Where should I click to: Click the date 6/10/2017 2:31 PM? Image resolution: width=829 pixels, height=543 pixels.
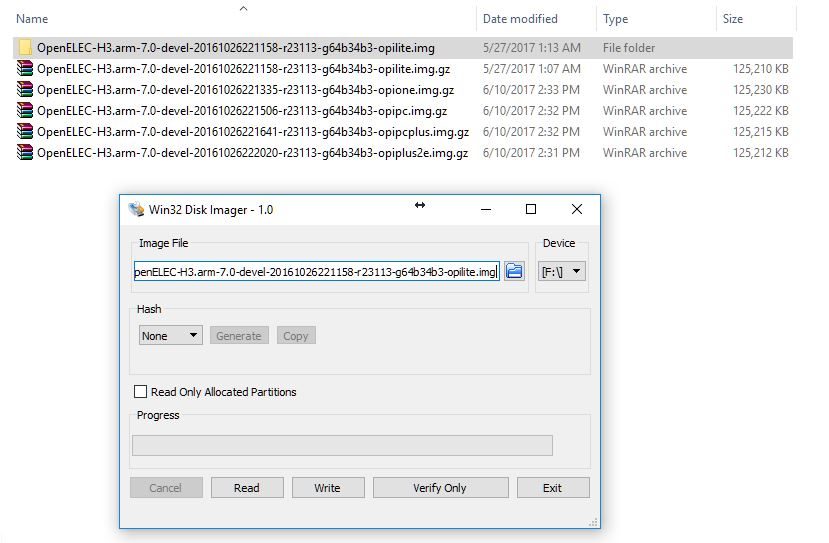point(531,153)
